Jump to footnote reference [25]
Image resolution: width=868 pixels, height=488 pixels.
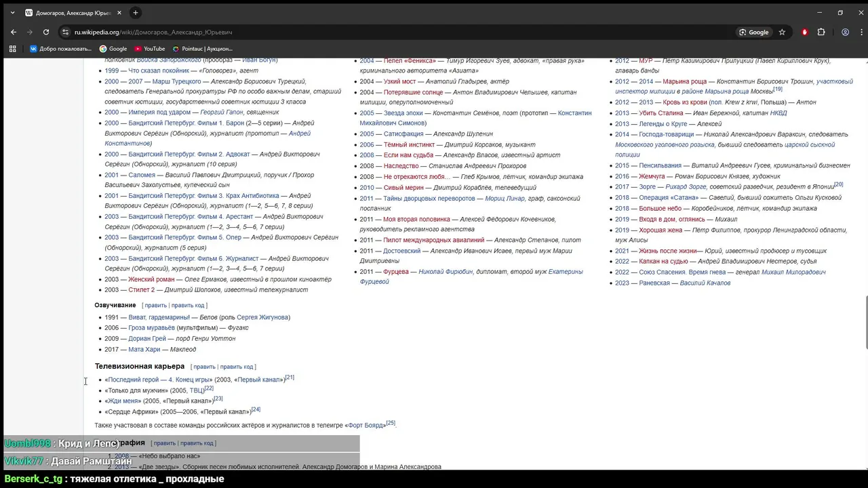click(x=391, y=423)
